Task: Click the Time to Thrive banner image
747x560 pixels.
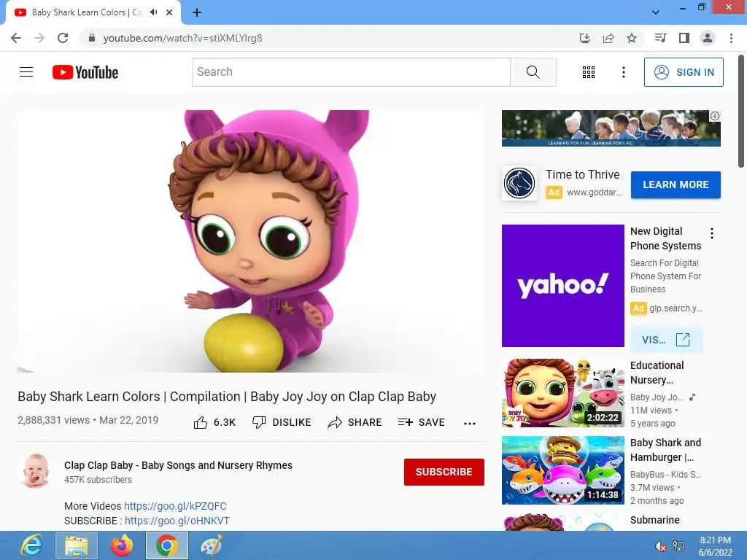Action: (x=611, y=128)
